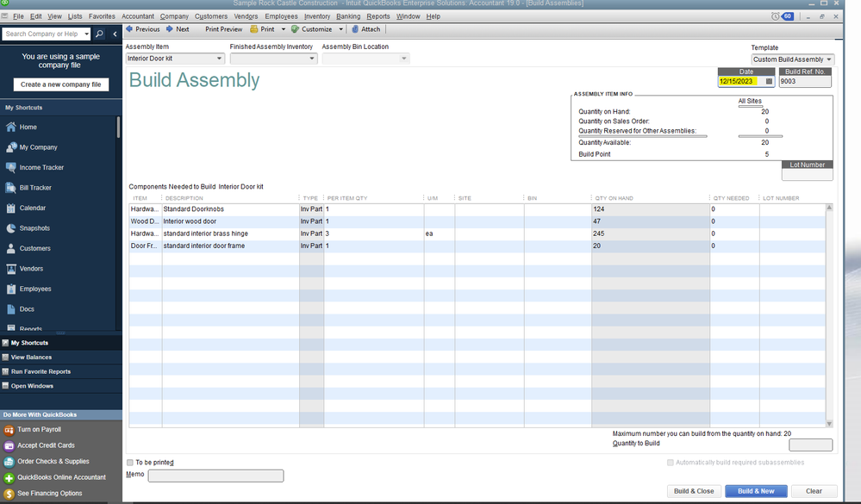Open the Print dropdown arrow

(284, 29)
